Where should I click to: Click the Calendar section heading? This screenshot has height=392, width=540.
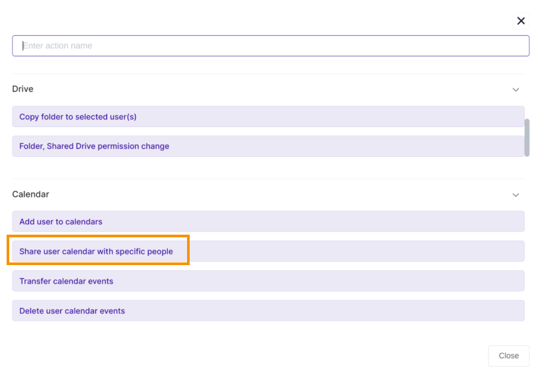(30, 194)
